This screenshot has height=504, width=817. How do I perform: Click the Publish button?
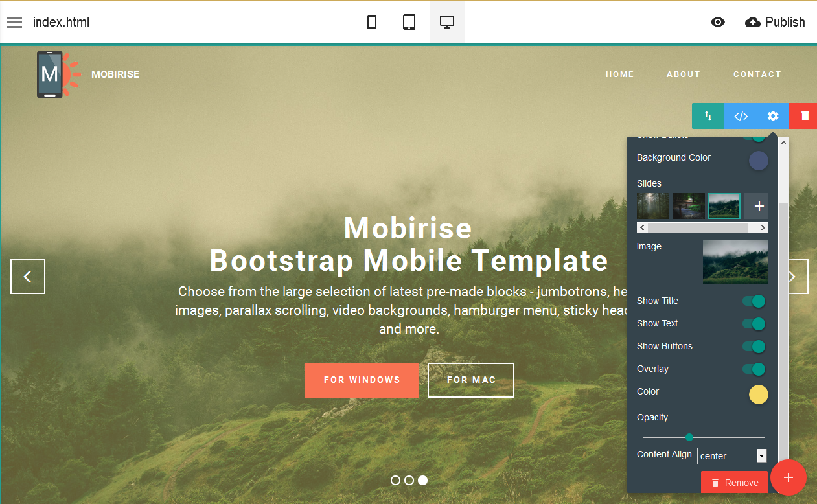pos(776,23)
